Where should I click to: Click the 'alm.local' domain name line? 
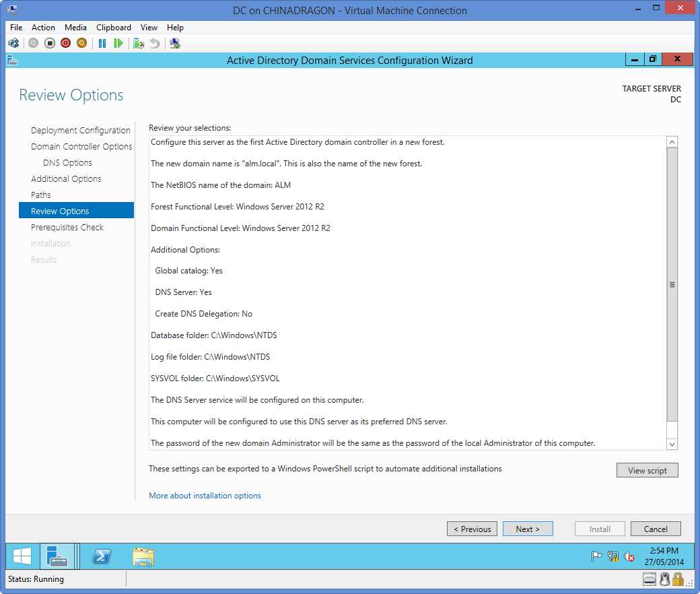286,164
